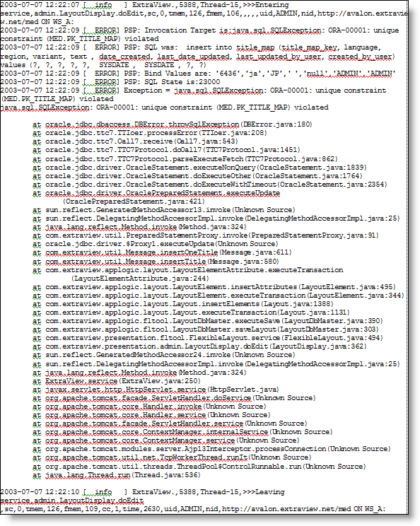Click the first 'info' log level tag
The image size is (420, 526).
103,5
